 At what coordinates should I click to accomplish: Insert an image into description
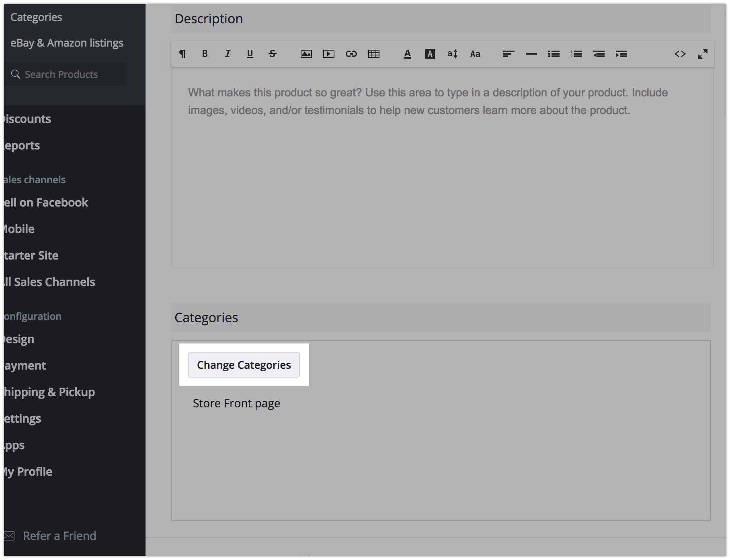[306, 54]
